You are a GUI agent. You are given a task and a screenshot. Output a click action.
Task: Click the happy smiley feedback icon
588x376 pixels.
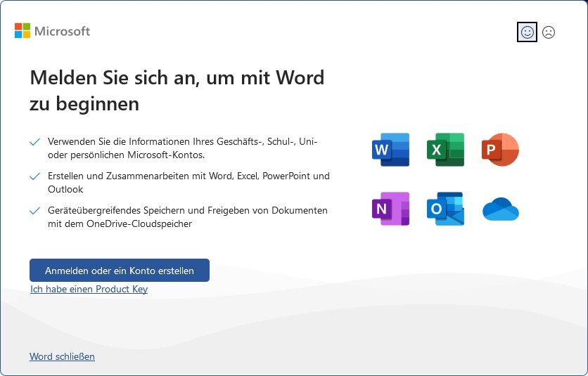click(x=527, y=32)
